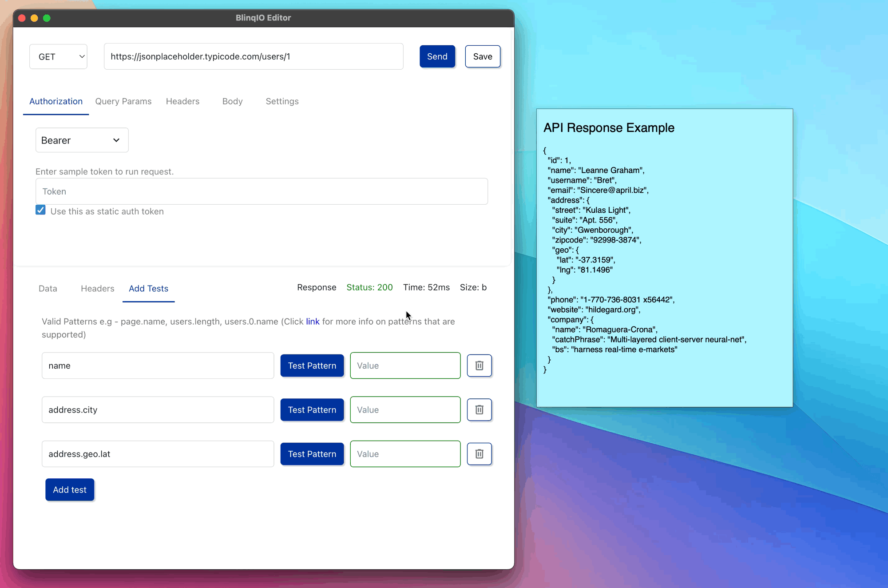Viewport: 888px width, 588px height.
Task: Open the GET method dropdown
Action: coord(58,56)
